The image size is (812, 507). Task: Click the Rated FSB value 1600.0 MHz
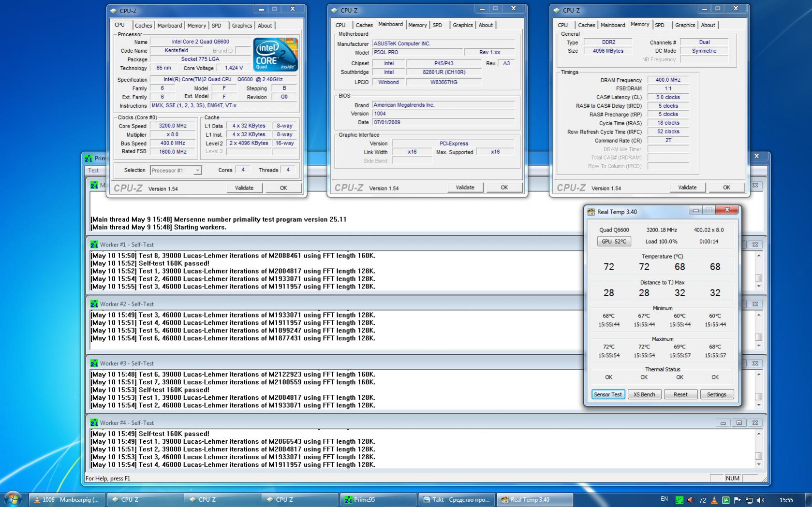[173, 152]
